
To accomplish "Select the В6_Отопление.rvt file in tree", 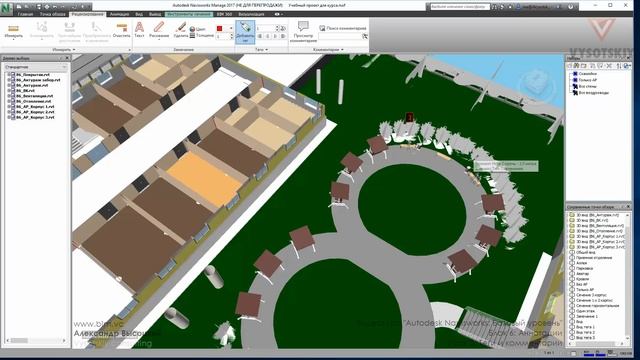I will [x=33, y=101].
